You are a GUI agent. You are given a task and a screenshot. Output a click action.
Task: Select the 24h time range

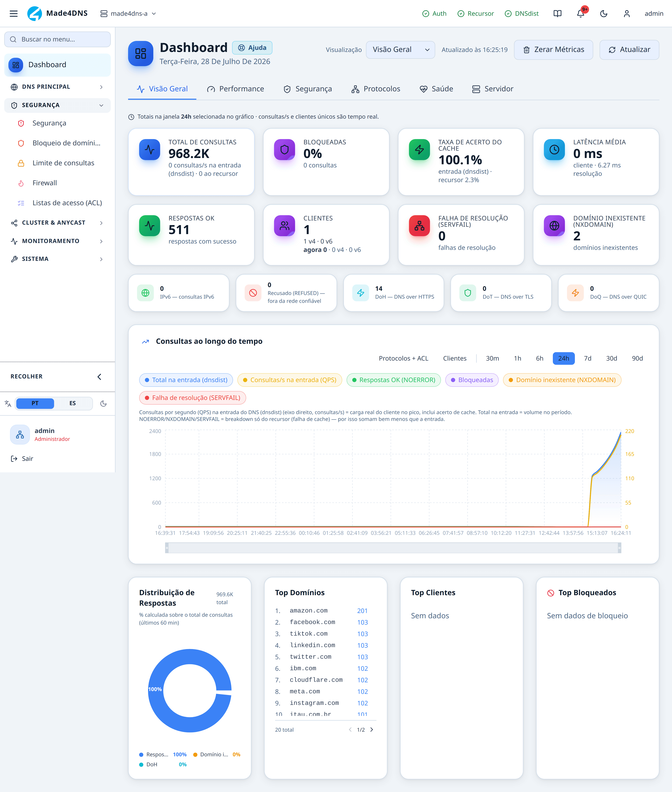point(563,359)
